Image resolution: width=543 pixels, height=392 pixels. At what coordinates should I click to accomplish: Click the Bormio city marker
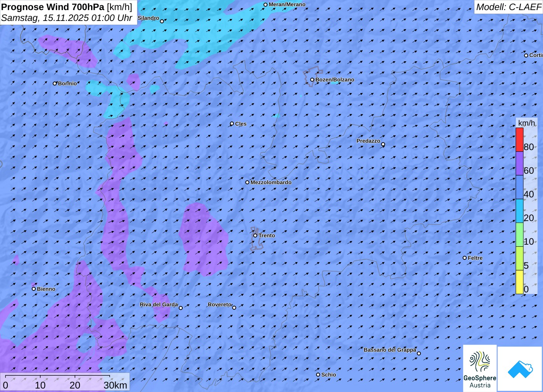(55, 83)
